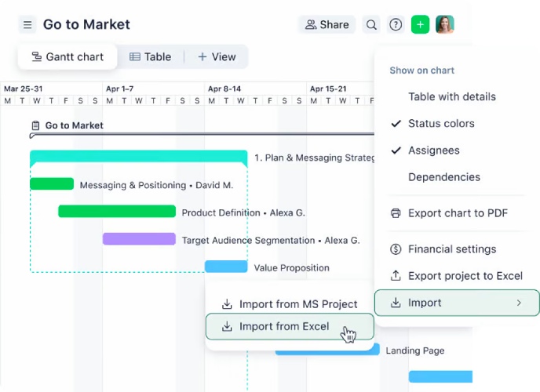Click download icon beside Import from MS Project

click(227, 304)
